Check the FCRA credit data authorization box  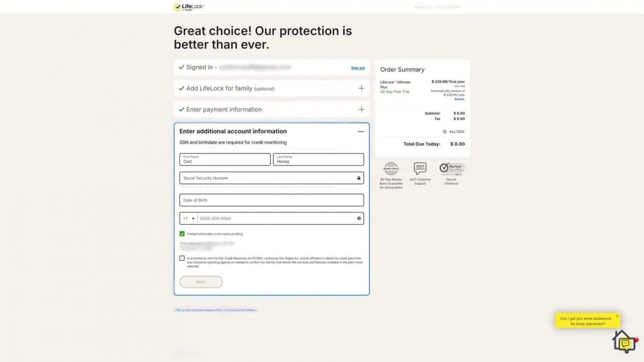pos(182,258)
